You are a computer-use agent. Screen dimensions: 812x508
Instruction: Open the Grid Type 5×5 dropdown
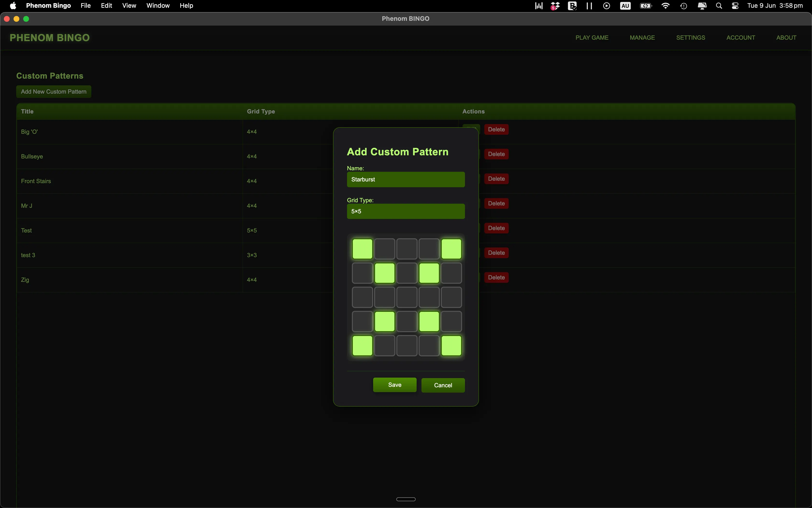pos(406,211)
